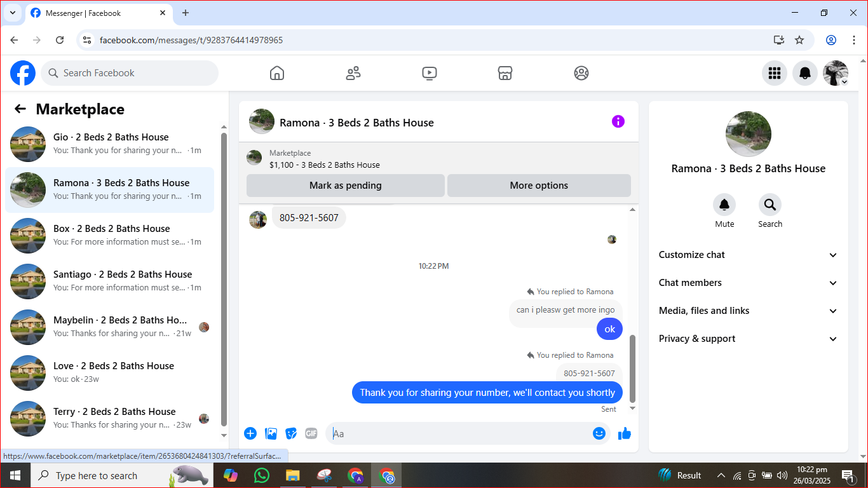Mute the conversation bell icon
Screen dimensions: 868x488
(724, 205)
